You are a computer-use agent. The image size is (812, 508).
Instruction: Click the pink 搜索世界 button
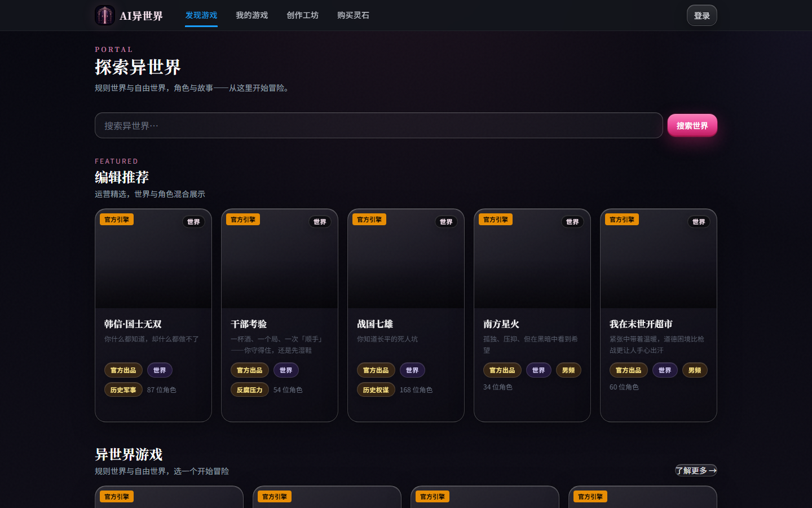(x=692, y=125)
